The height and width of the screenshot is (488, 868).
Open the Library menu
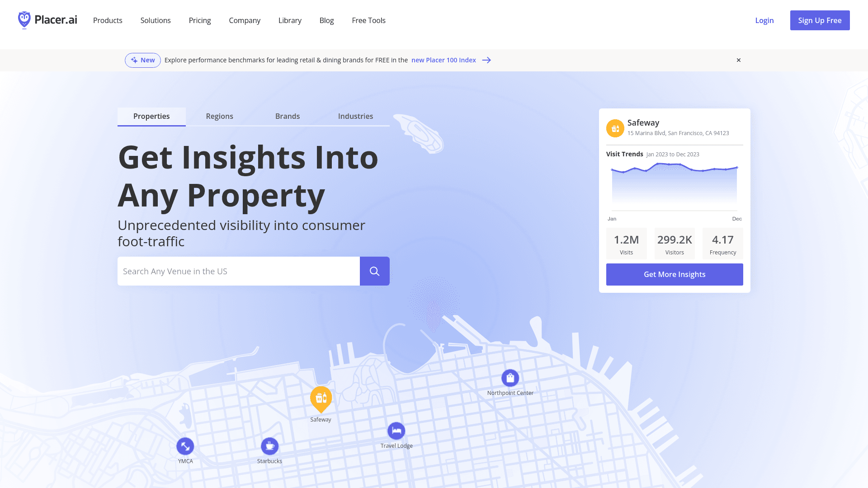click(x=290, y=20)
